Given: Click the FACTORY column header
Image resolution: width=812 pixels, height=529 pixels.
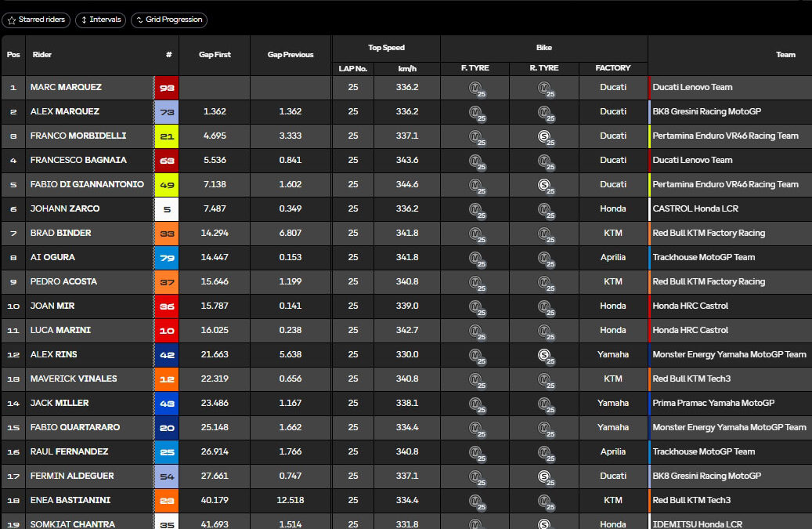Looking at the screenshot, I should pos(613,68).
